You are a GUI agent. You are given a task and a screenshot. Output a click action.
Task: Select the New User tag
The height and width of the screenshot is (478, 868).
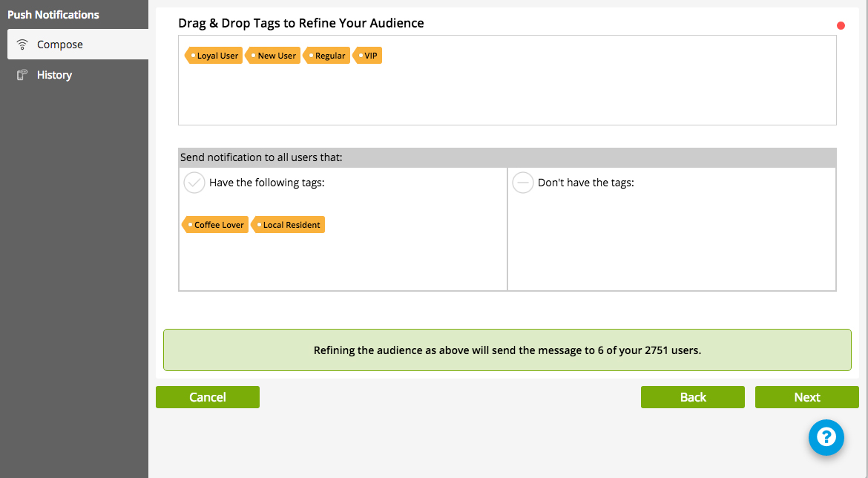coord(274,56)
